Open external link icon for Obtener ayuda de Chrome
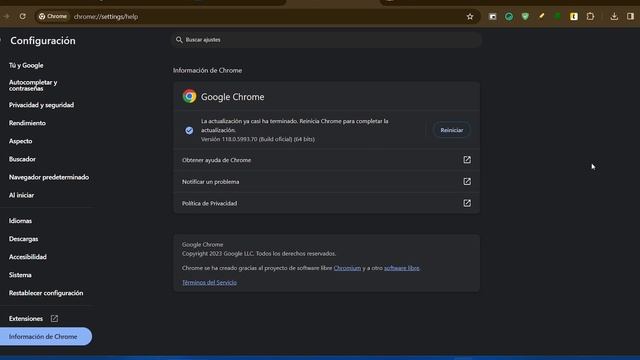 (467, 160)
